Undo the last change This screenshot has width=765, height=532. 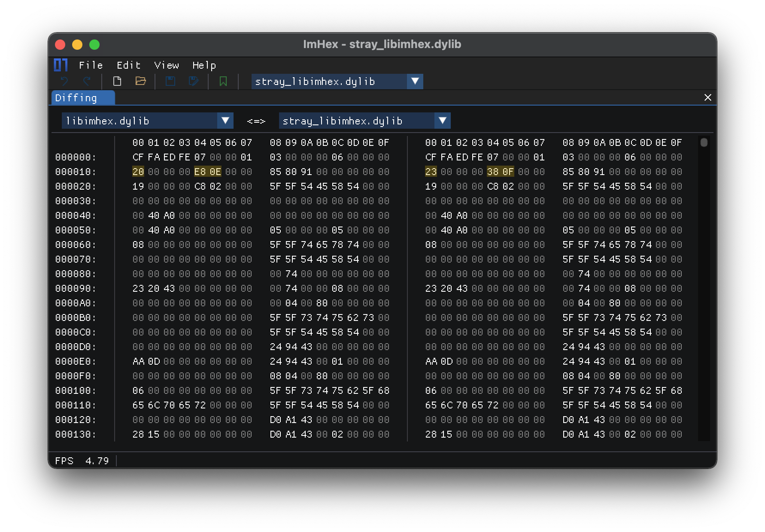[64, 82]
